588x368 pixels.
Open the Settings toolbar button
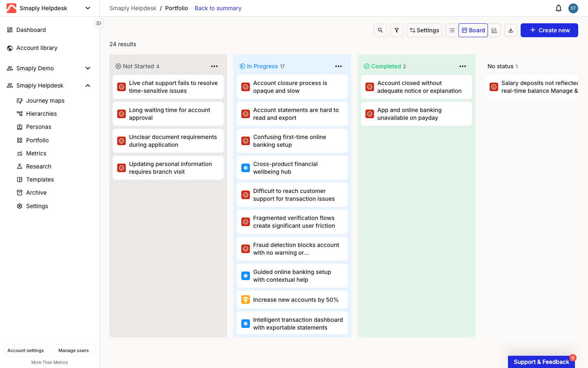(x=424, y=30)
